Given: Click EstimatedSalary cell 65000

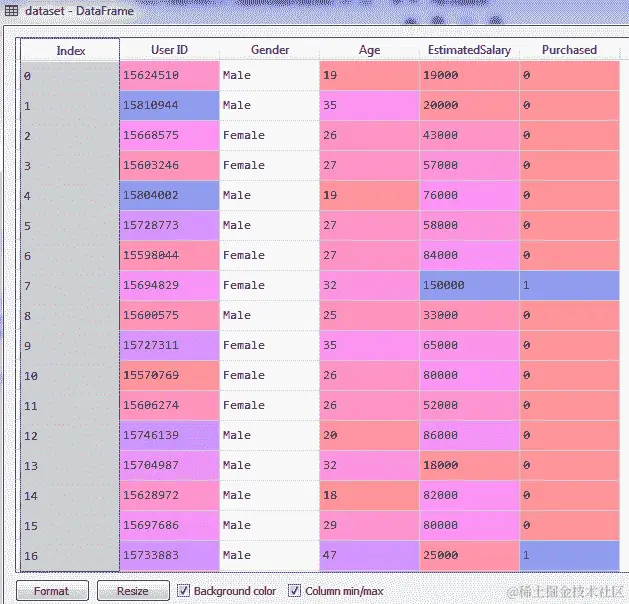Looking at the screenshot, I should tap(469, 346).
